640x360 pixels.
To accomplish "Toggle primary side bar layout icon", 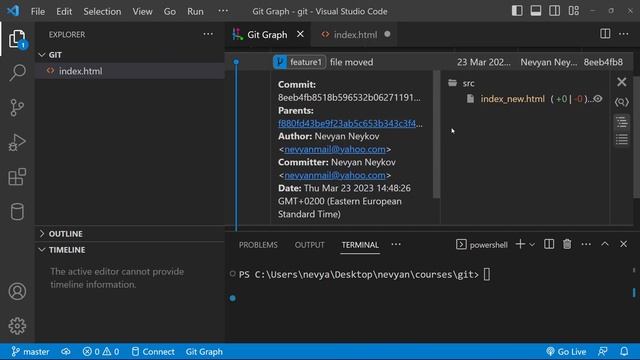I will tap(517, 11).
